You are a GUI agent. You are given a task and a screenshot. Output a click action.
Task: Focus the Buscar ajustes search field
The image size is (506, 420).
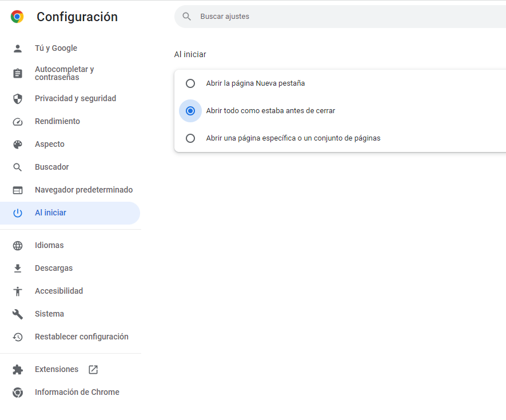[343, 17]
